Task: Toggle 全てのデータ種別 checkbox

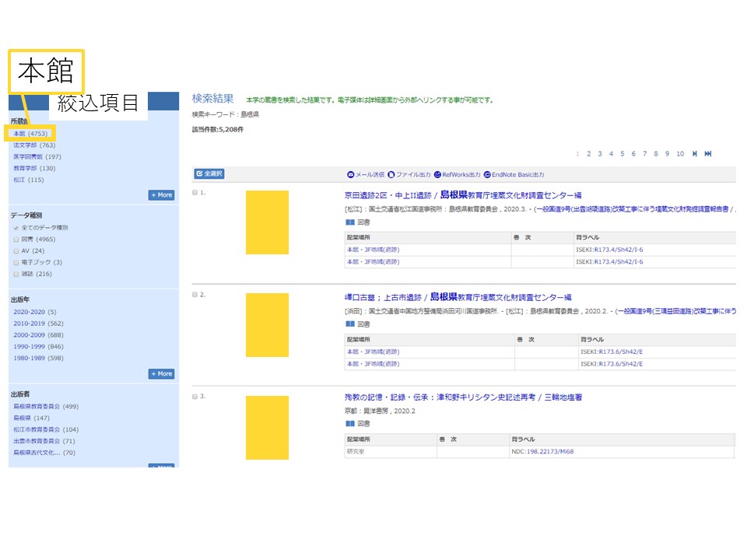Action: (x=16, y=228)
